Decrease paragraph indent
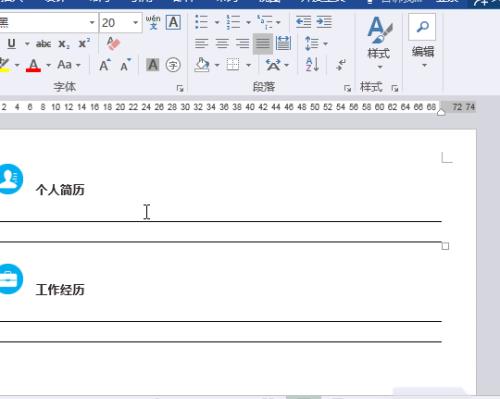500x399 pixels. point(303,22)
